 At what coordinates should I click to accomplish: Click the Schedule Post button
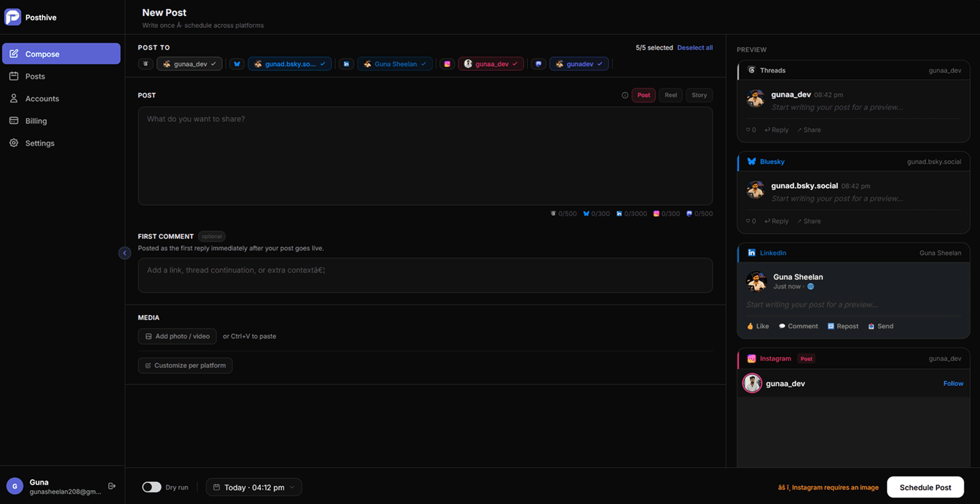[x=925, y=487]
